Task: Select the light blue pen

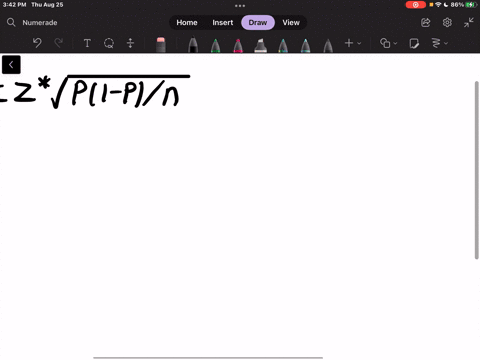Action: tap(305, 45)
